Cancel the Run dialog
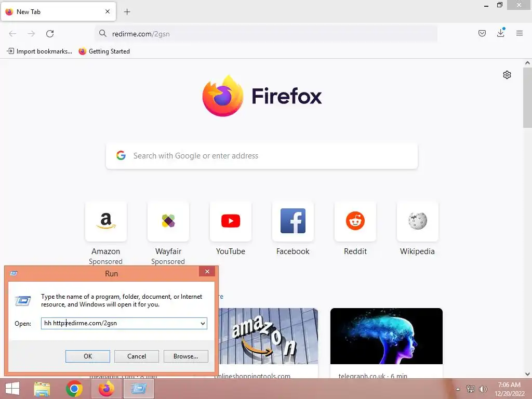This screenshot has height=399, width=532. 137,356
